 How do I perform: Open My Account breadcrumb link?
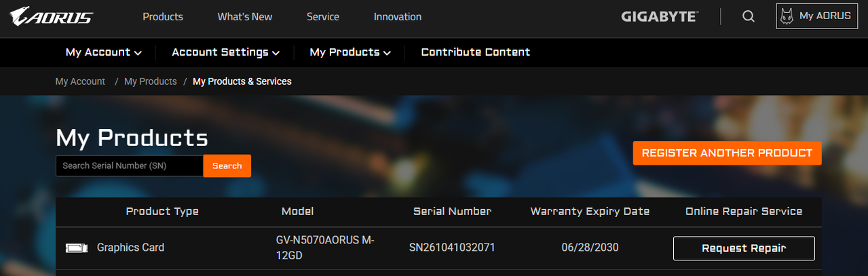pyautogui.click(x=80, y=81)
